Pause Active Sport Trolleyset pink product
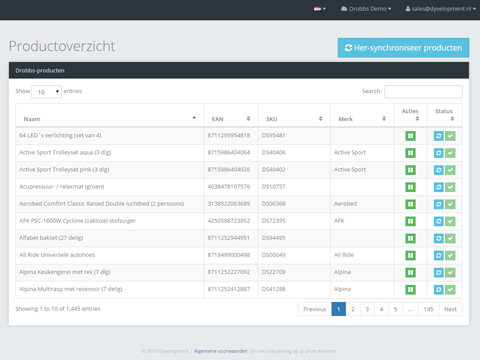The height and width of the screenshot is (360, 480). coord(410,170)
